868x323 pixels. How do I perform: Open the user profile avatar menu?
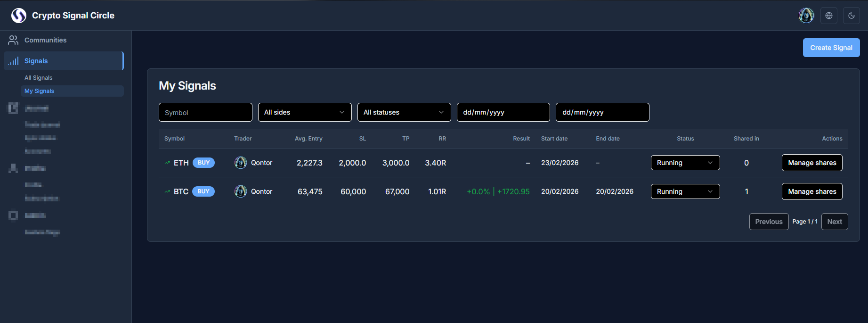click(806, 16)
